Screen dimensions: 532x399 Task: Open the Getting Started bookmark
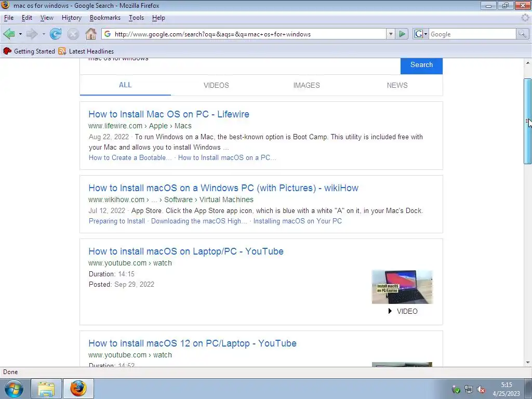click(29, 51)
